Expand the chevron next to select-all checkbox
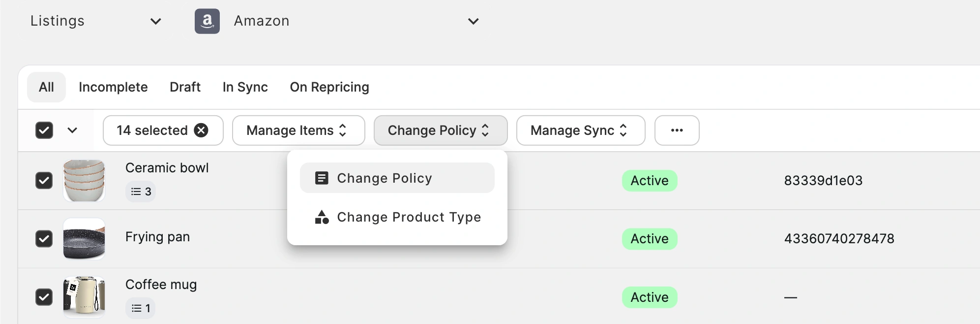The image size is (980, 324). (x=72, y=130)
